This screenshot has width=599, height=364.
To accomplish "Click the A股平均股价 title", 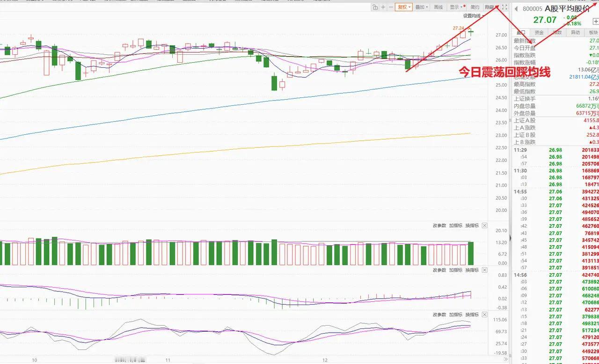I will (567, 8).
